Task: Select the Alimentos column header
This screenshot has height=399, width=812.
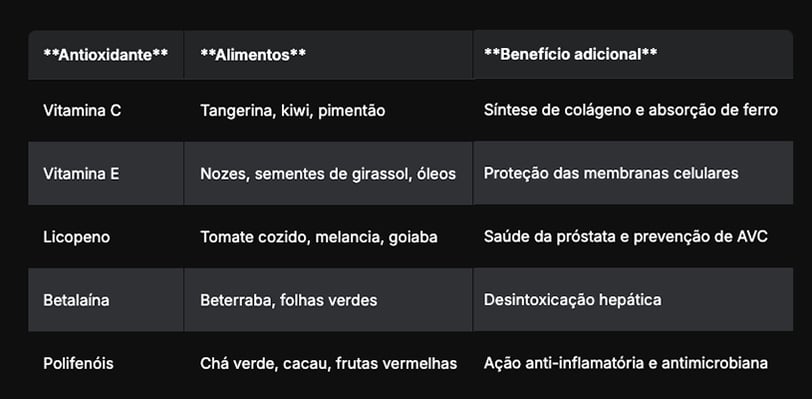Action: pyautogui.click(x=328, y=55)
